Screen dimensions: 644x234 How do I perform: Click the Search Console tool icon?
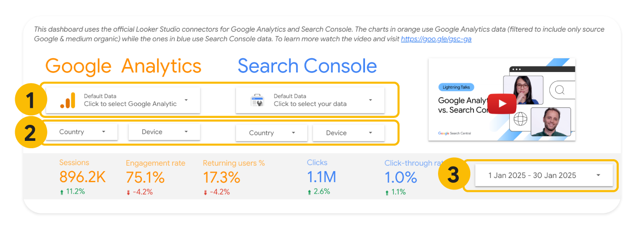tap(256, 100)
